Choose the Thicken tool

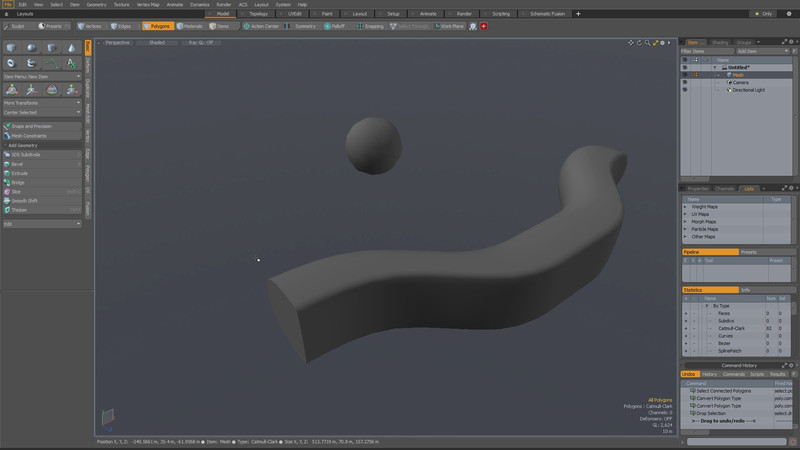click(x=42, y=210)
